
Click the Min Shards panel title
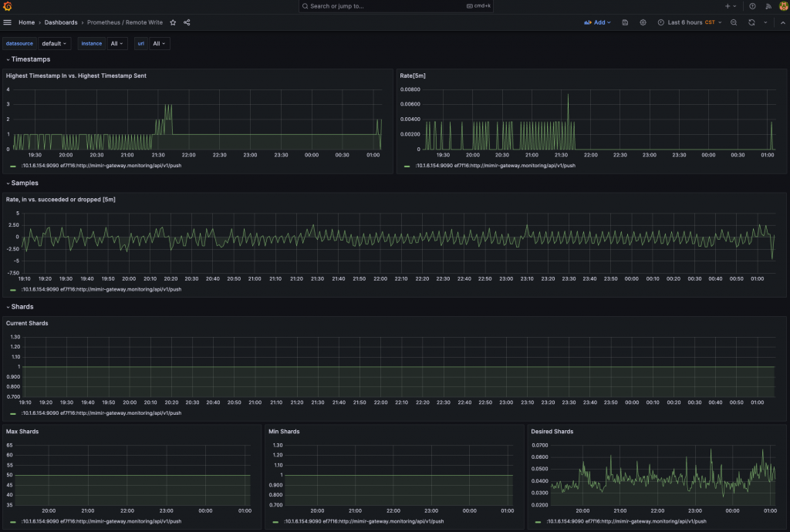click(x=284, y=431)
